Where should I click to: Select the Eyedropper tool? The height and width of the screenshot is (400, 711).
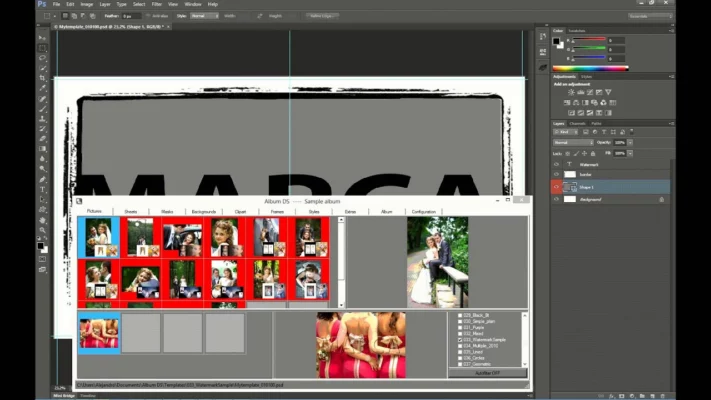coord(42,88)
